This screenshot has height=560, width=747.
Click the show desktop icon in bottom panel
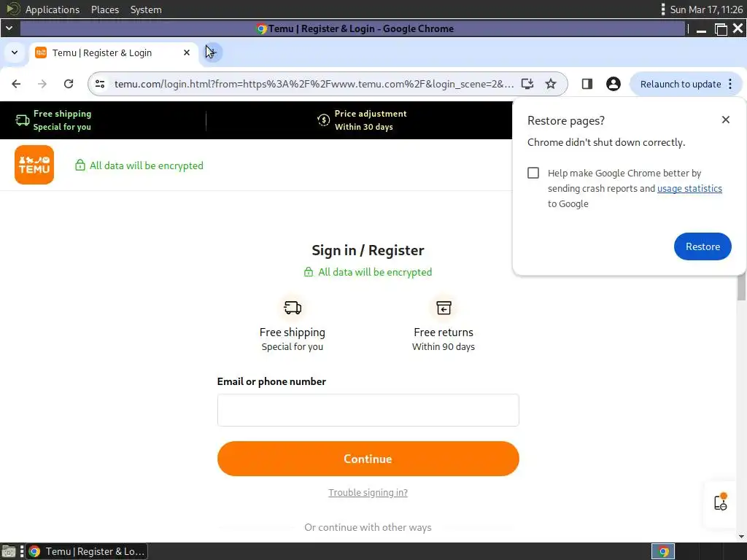pyautogui.click(x=9, y=551)
